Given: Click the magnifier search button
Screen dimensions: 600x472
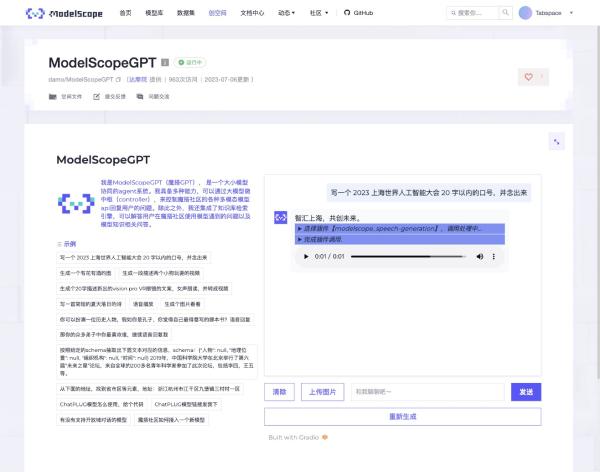Looking at the screenshot, I should pos(505,13).
